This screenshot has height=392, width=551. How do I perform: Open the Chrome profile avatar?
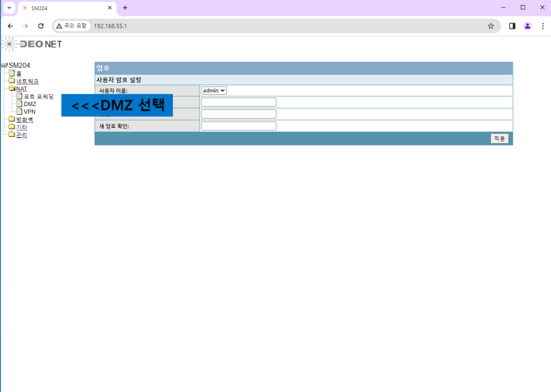[528, 26]
